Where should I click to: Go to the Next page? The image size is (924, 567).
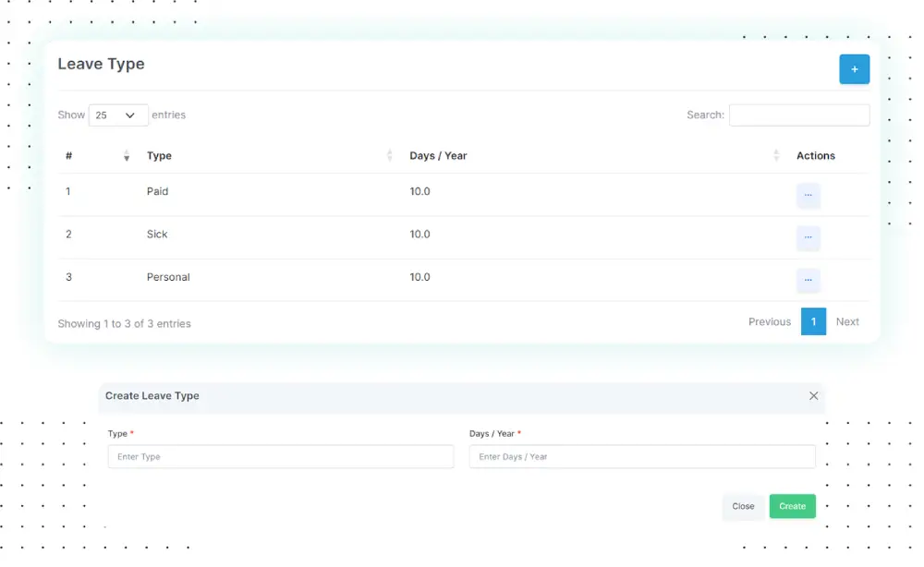[847, 322]
